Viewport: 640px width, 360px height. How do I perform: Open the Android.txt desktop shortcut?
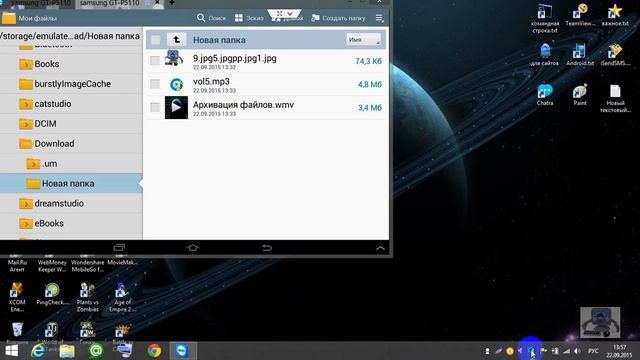580,55
